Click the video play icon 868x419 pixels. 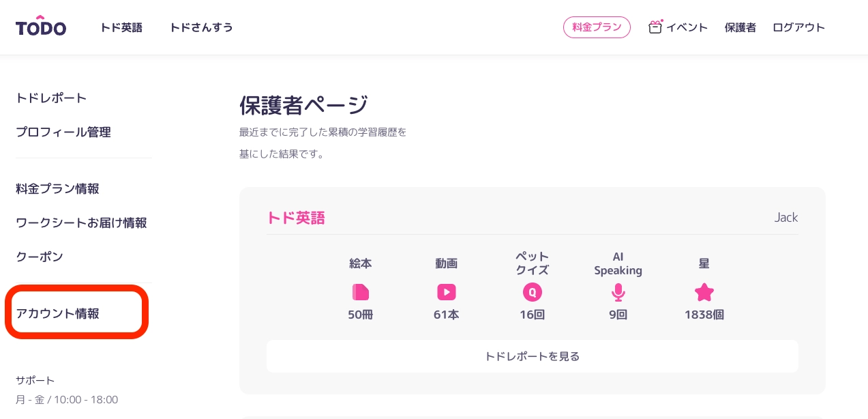[x=446, y=293]
